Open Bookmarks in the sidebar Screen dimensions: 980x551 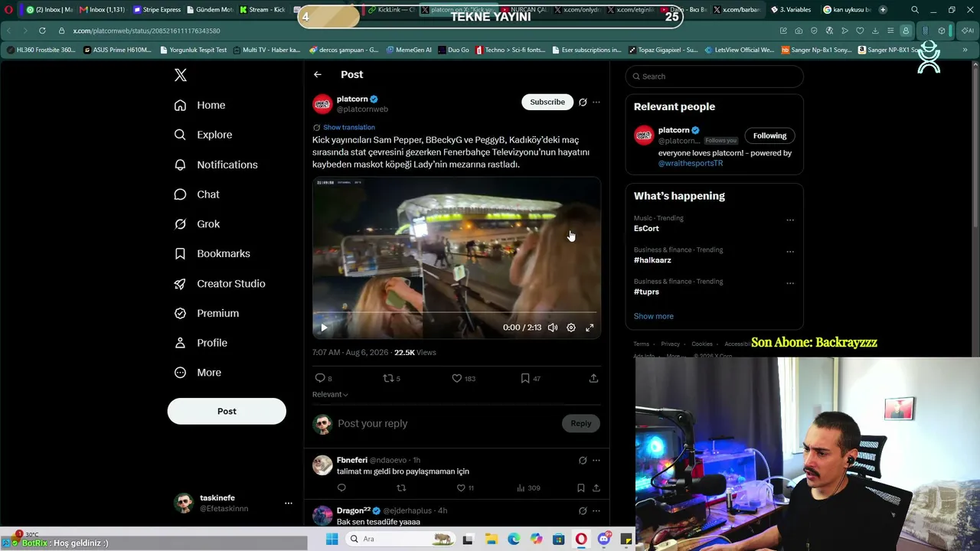(212, 253)
